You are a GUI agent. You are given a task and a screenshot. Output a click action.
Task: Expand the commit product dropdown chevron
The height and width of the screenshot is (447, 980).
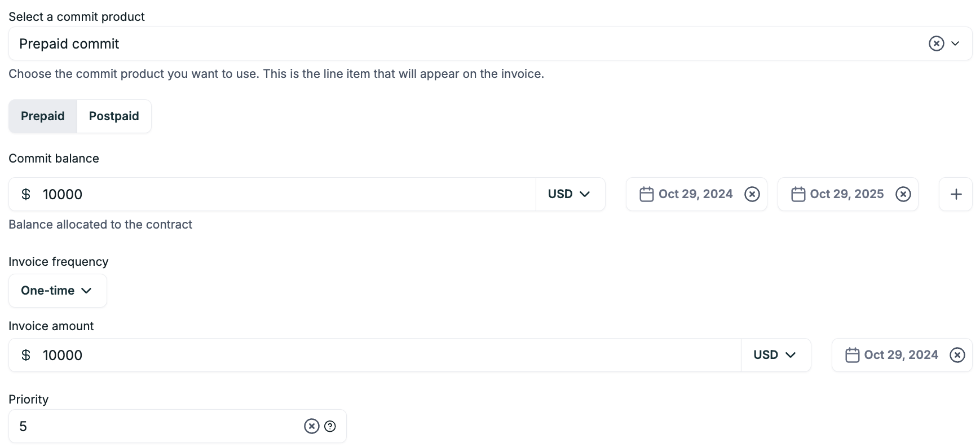tap(955, 43)
